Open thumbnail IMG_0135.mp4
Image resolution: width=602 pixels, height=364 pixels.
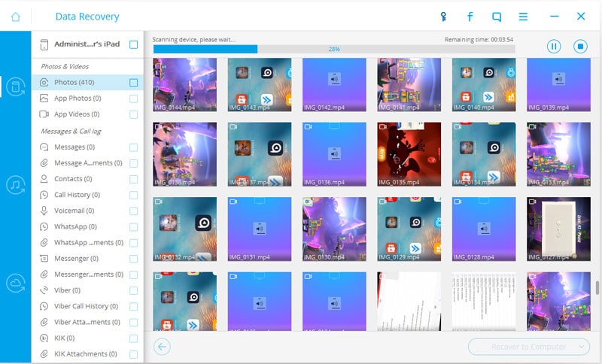(x=409, y=154)
